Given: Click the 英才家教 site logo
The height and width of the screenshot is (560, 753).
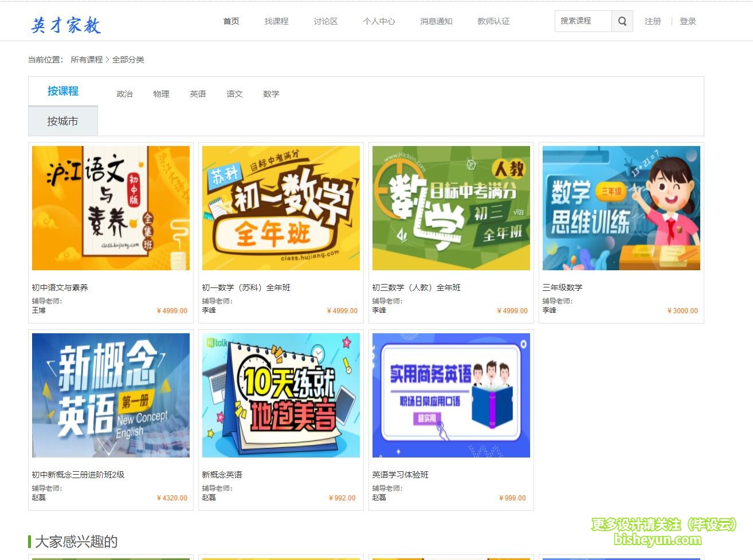Looking at the screenshot, I should 66,25.
